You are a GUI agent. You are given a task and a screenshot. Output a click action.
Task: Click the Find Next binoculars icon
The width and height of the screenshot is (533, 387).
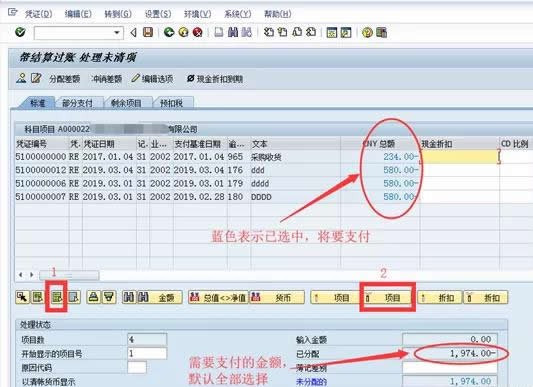point(247,33)
